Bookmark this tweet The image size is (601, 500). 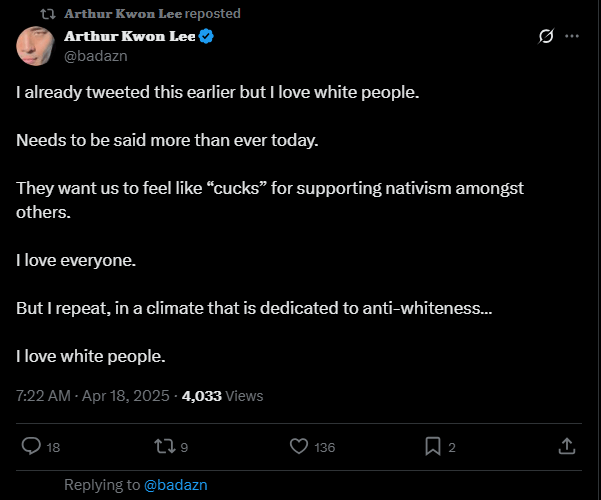[433, 447]
